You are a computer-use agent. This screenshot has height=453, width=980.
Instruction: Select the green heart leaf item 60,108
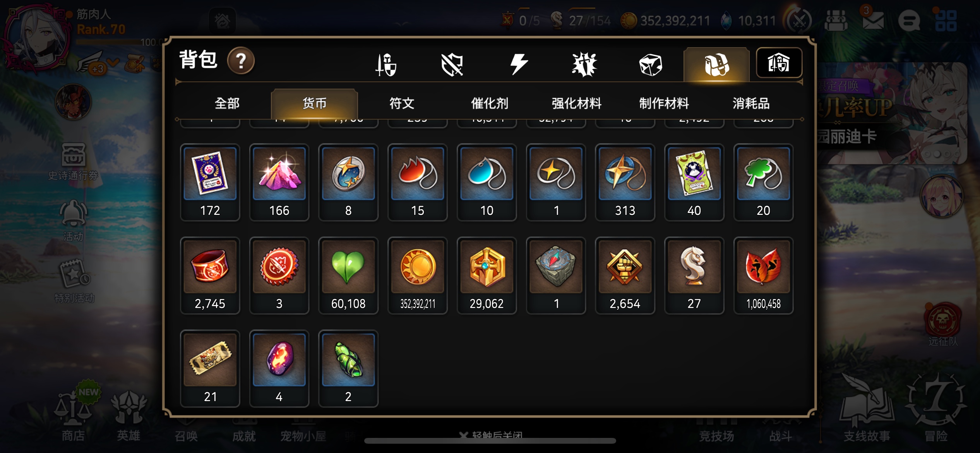coord(348,275)
